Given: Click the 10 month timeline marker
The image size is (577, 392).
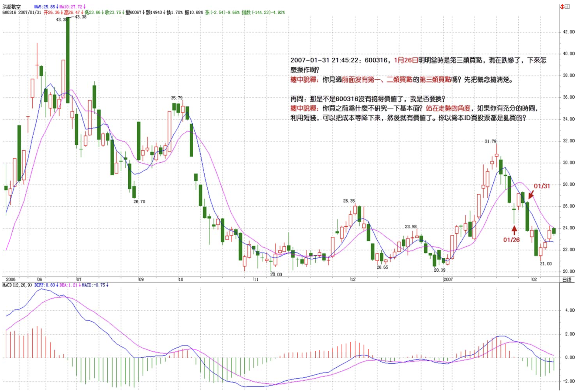Looking at the screenshot, I should 181,279.
